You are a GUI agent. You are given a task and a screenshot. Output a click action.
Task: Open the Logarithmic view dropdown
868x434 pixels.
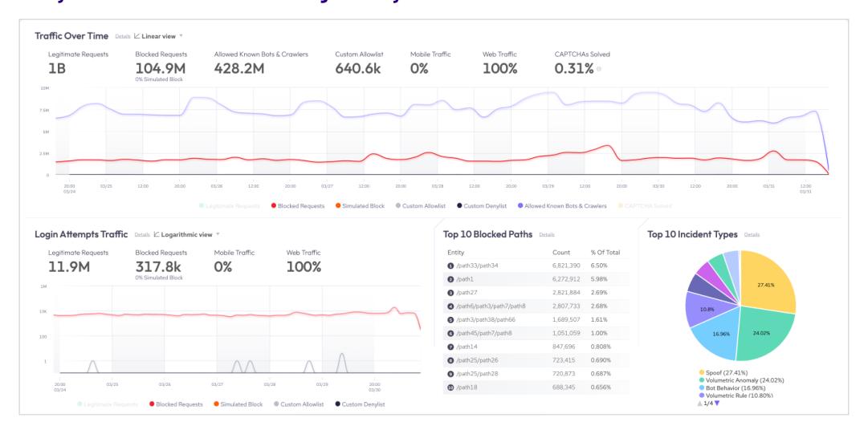pos(218,234)
